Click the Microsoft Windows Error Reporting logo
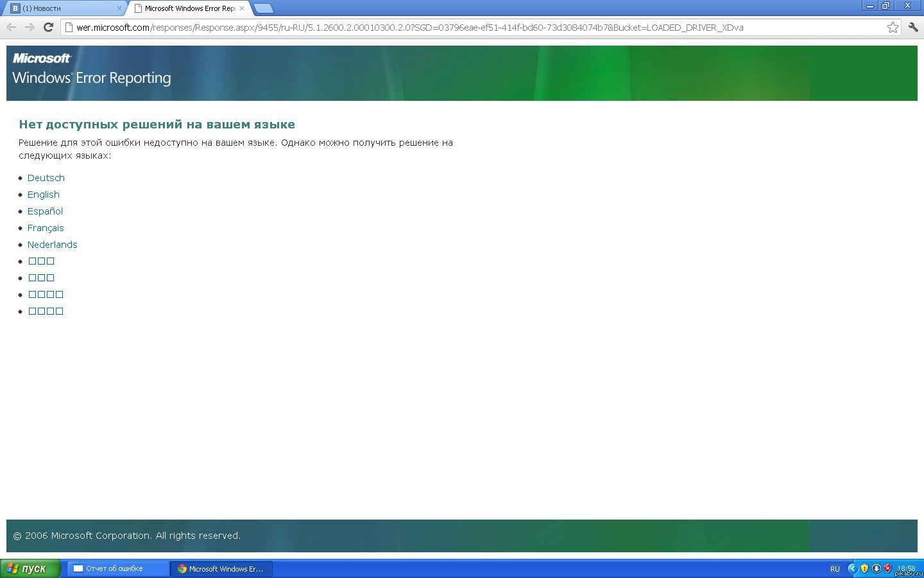This screenshot has height=578, width=924. [x=92, y=69]
